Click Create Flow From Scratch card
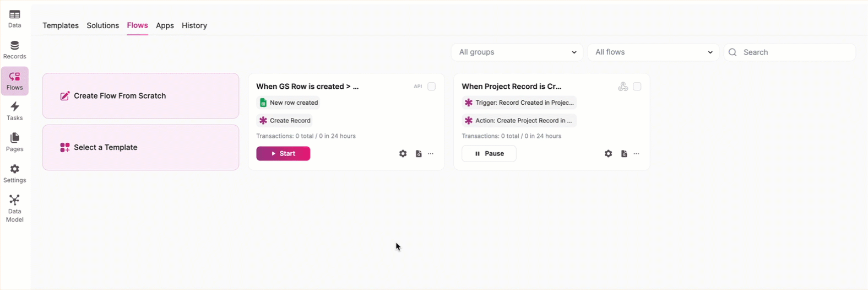The image size is (868, 290). pyautogui.click(x=141, y=96)
